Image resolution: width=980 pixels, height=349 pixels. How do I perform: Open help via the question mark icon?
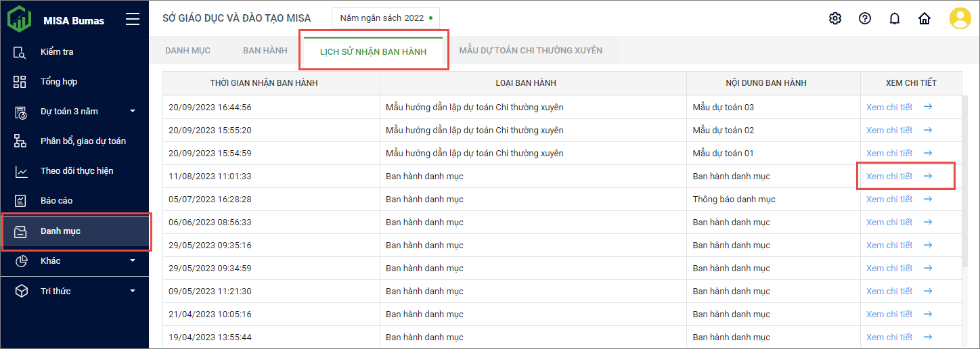coord(865,19)
